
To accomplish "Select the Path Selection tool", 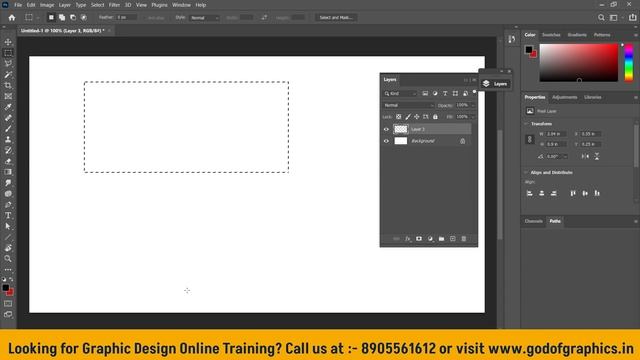I will (x=8, y=226).
